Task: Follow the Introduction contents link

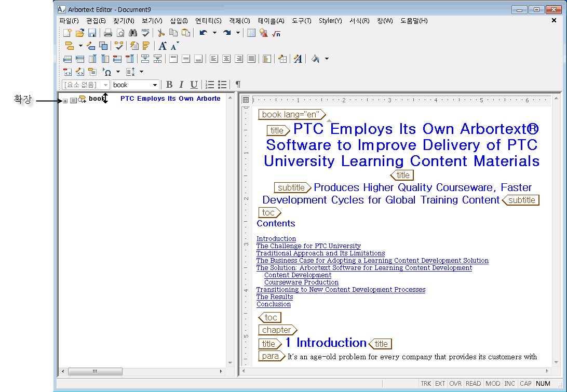Action: coord(276,239)
